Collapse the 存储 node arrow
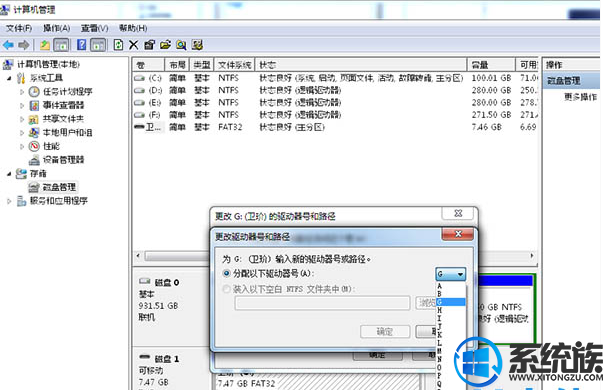Viewport: 603px width, 390px height. pyautogui.click(x=9, y=173)
